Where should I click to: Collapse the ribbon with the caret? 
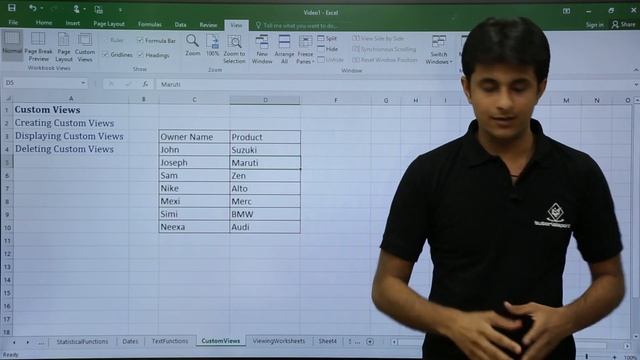click(636, 70)
